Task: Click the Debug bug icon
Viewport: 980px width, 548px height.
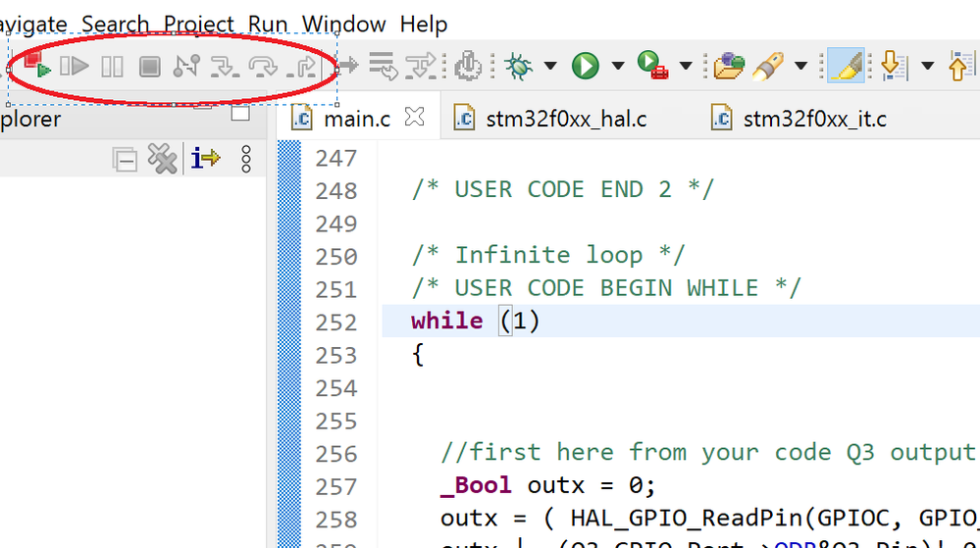Action: [x=519, y=66]
